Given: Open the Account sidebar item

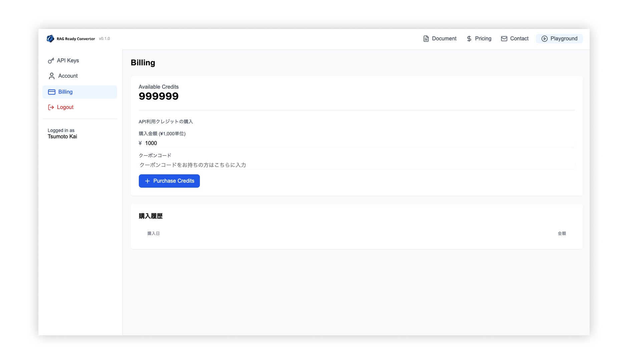Looking at the screenshot, I should (80, 76).
